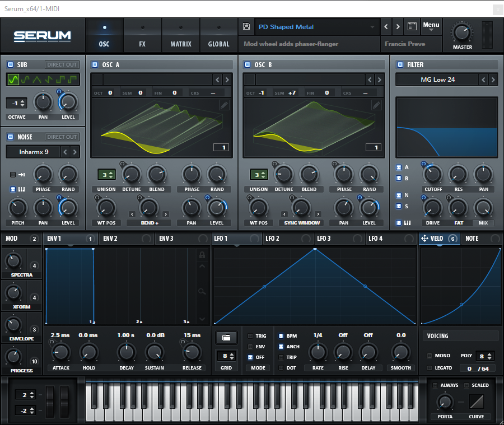The image size is (504, 425).
Task: Select the sine sub oscillator waveform
Action: (13, 80)
